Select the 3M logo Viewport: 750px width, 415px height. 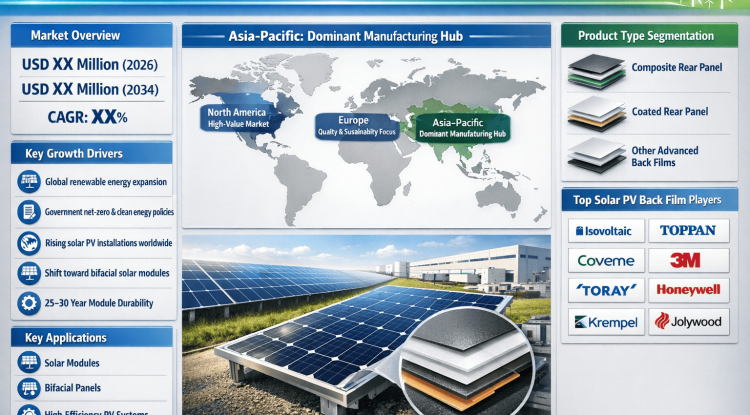(x=688, y=261)
